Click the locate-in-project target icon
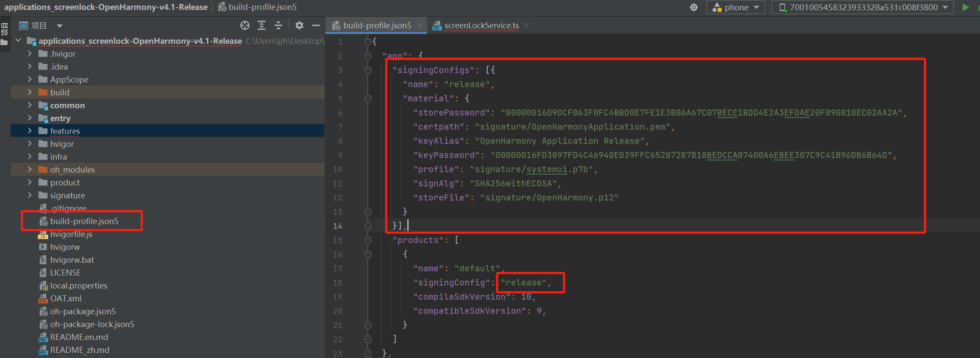The height and width of the screenshot is (358, 980). pos(245,26)
